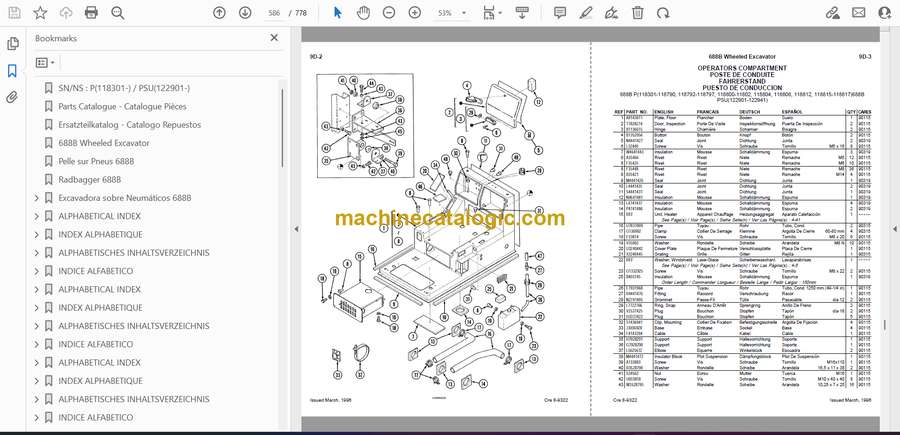Open the sign document pen icon
Image resolution: width=900 pixels, height=435 pixels.
tap(611, 13)
